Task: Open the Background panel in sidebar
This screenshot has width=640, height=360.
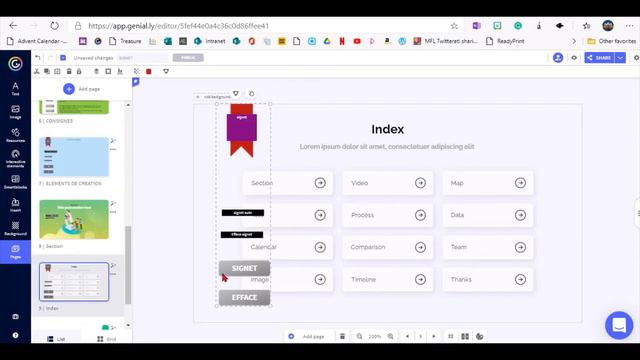Action: pos(15,228)
